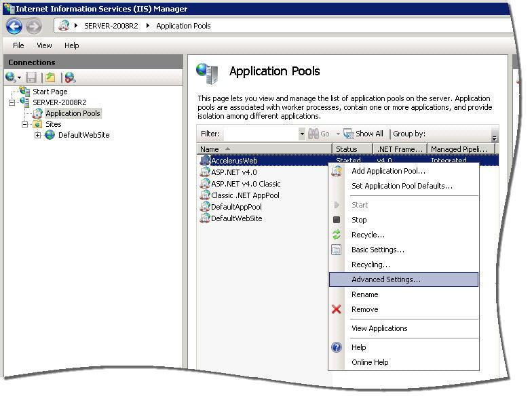The height and width of the screenshot is (409, 532).
Task: Go back with the blue Back arrow
Action: [14, 26]
